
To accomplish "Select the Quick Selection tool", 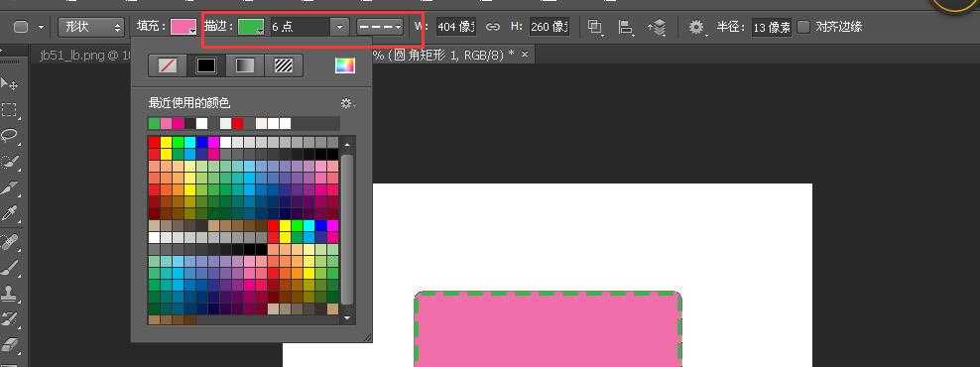I will pyautogui.click(x=9, y=162).
